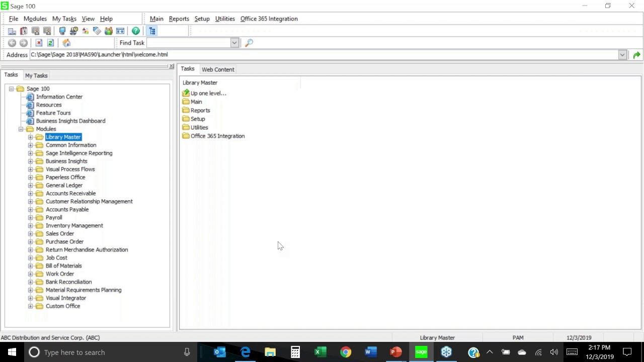644x362 pixels.
Task: Click the printer with clock toolbar icon
Action: pos(74,31)
